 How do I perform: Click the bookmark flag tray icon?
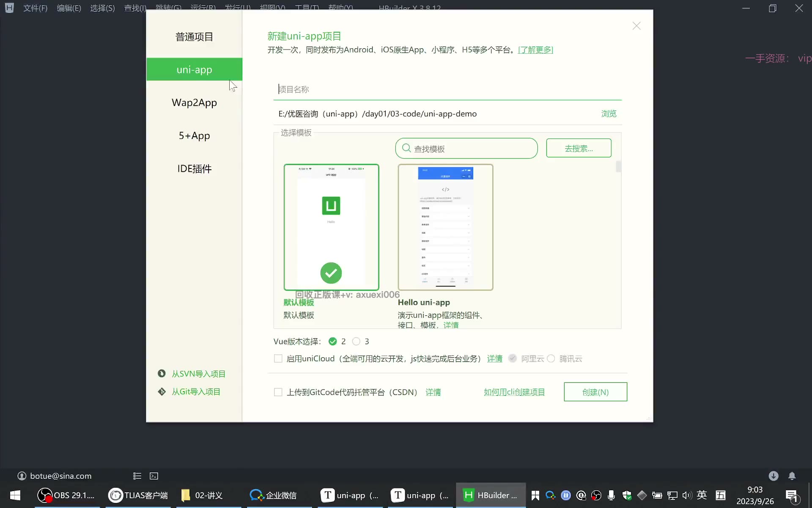pos(535,495)
